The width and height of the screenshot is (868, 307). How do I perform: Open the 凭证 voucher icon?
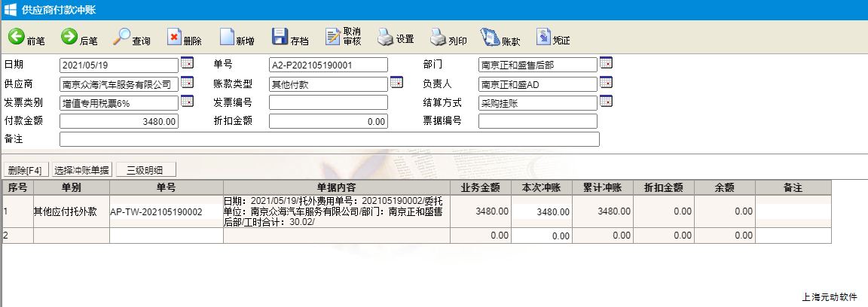pyautogui.click(x=543, y=36)
